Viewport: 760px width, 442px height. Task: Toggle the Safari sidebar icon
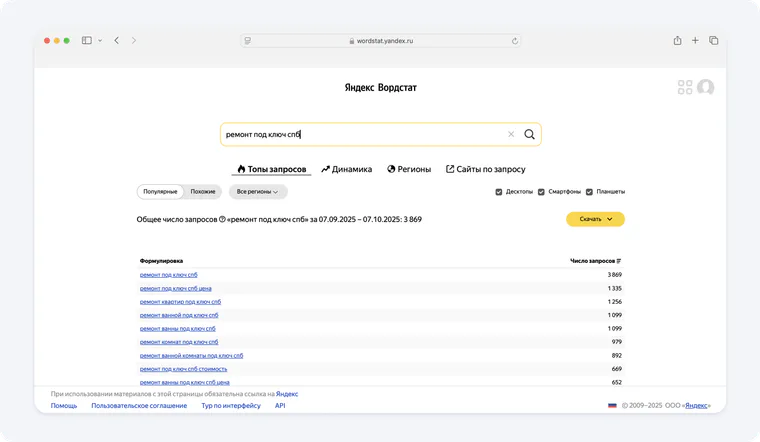87,41
